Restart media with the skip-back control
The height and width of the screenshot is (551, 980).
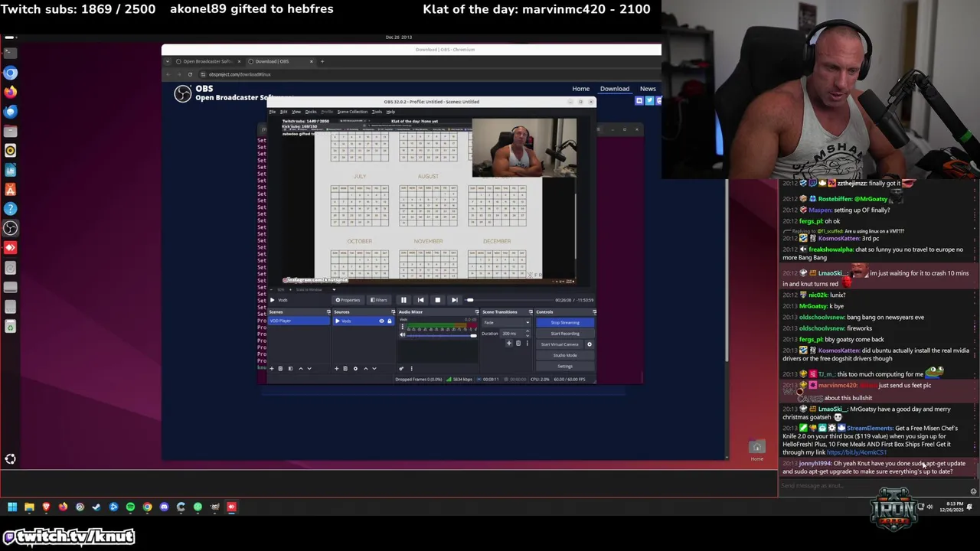pyautogui.click(x=420, y=300)
